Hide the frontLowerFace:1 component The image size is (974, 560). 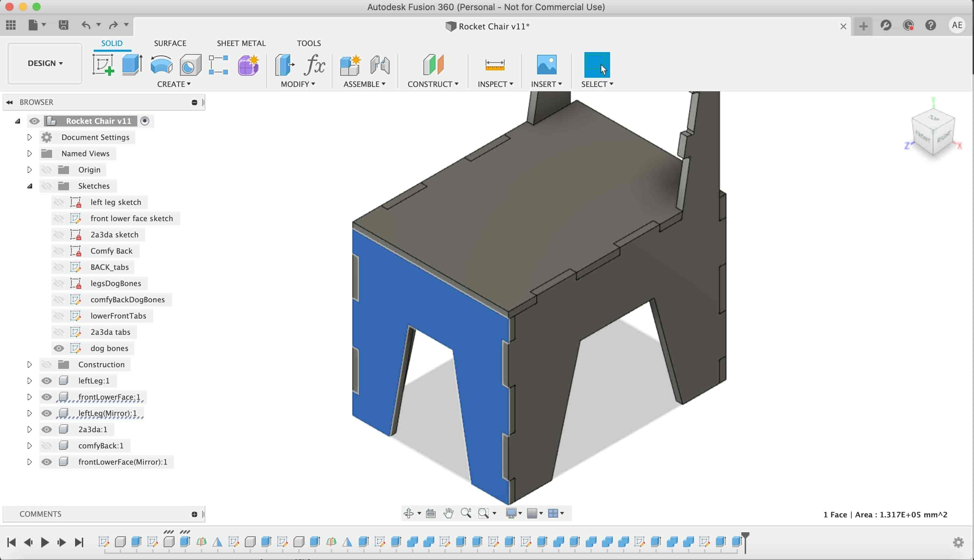pos(47,397)
